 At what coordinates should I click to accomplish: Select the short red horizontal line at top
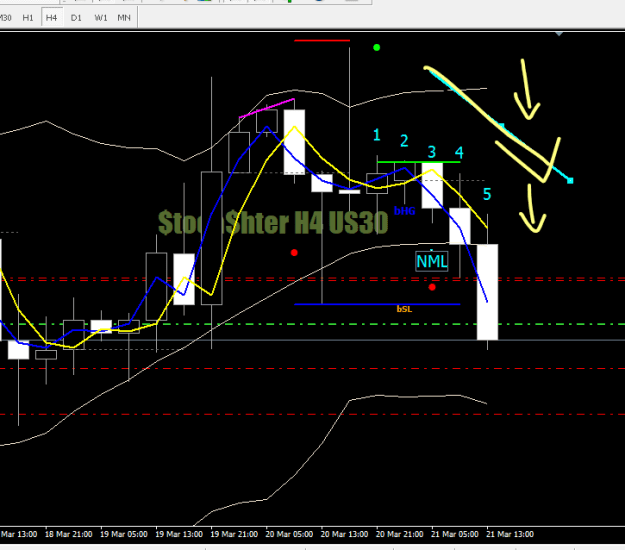pyautogui.click(x=322, y=41)
